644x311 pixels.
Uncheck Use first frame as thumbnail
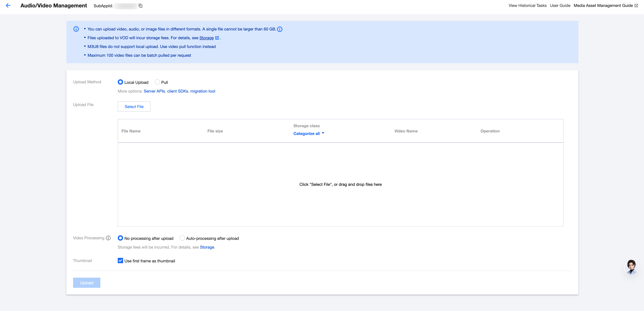click(x=120, y=261)
